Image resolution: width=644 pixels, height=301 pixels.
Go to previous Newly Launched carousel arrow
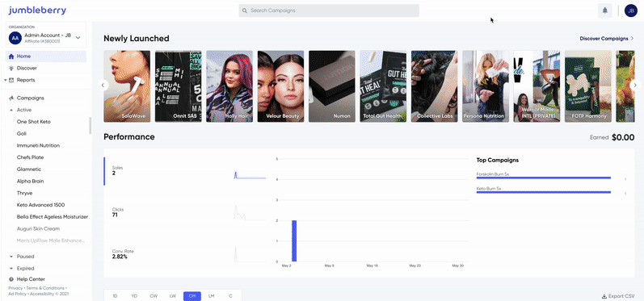[103, 86]
